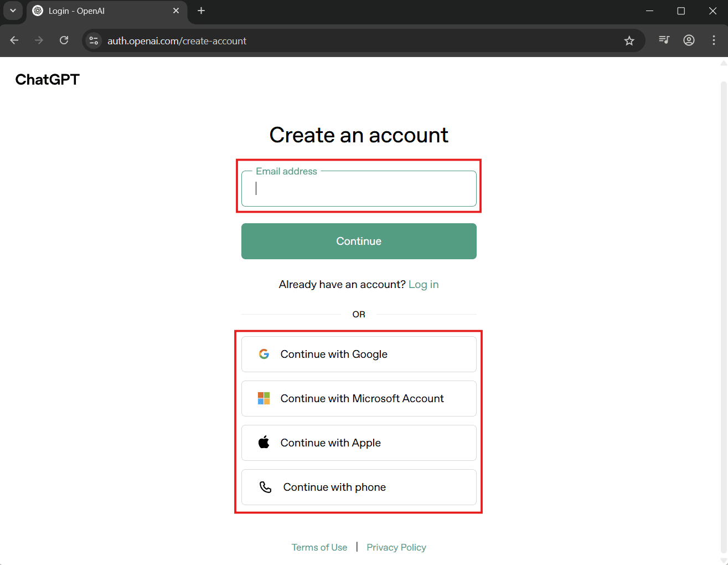Click the browser back arrow
Image resolution: width=728 pixels, height=565 pixels.
click(14, 40)
